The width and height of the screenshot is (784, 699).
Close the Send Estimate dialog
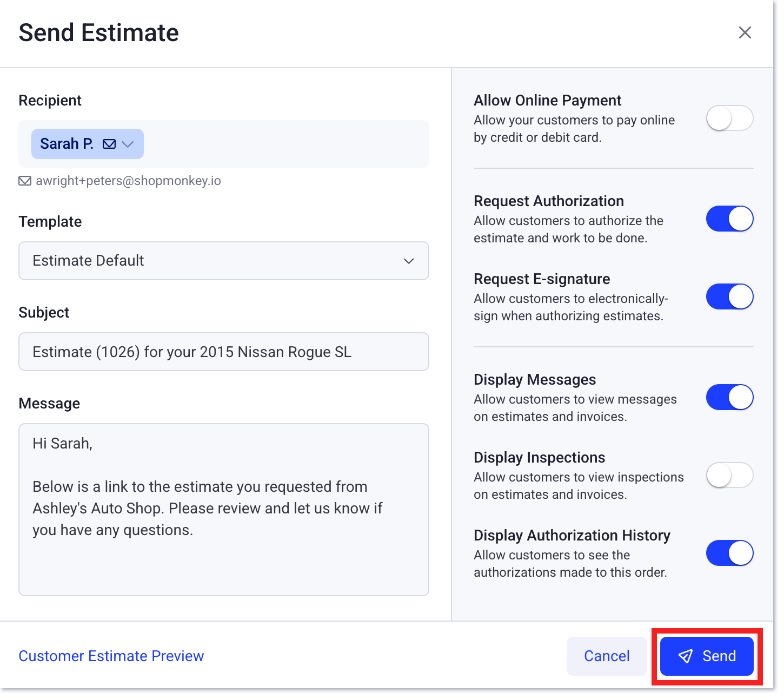tap(745, 32)
